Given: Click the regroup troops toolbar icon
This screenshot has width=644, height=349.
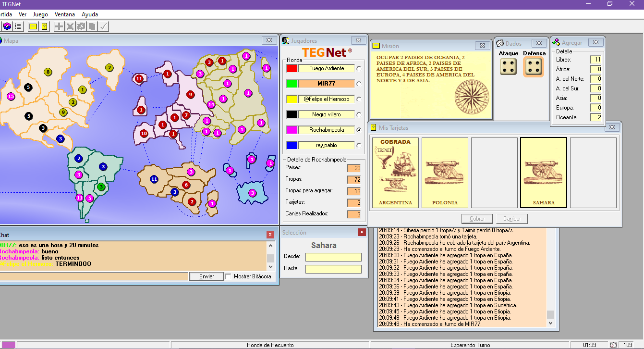Looking at the screenshot, I should (81, 26).
